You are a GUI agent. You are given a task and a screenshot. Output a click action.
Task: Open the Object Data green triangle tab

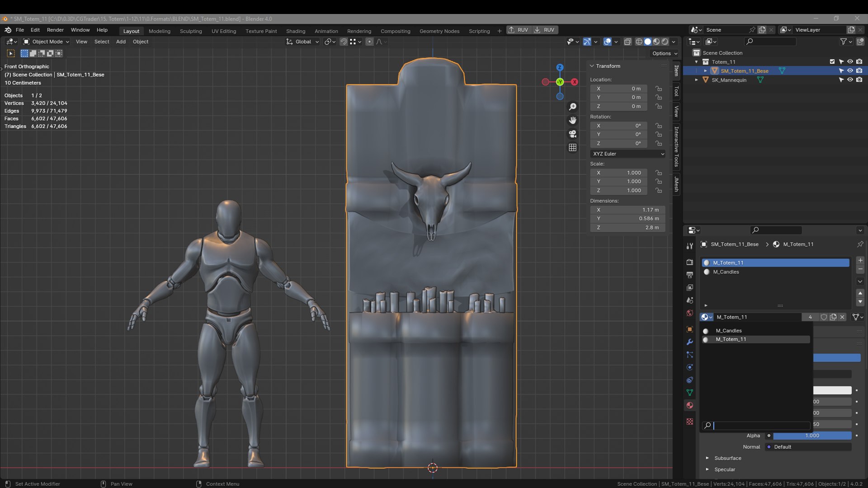tap(689, 393)
